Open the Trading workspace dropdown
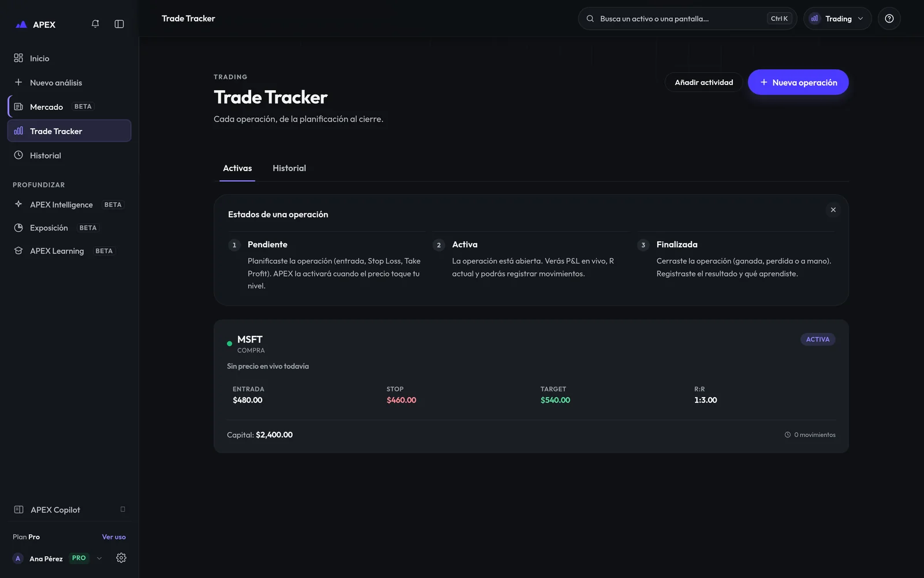924x578 pixels. pos(837,18)
